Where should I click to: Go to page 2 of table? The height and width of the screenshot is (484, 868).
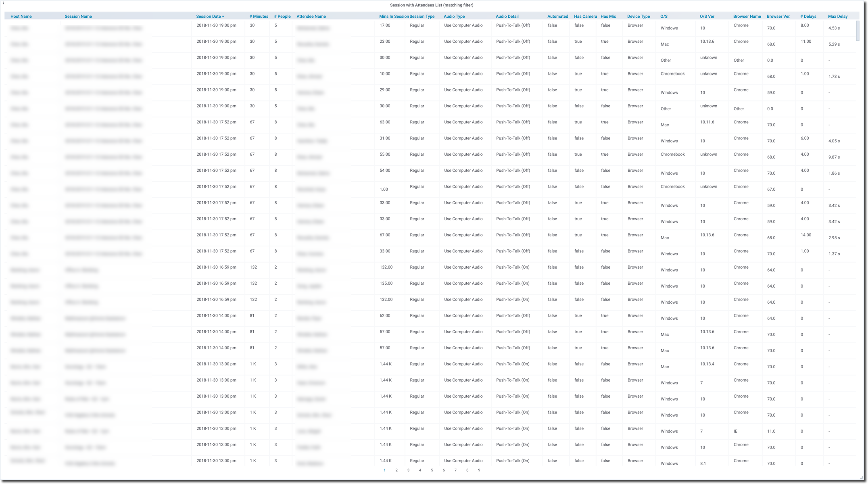(x=396, y=470)
